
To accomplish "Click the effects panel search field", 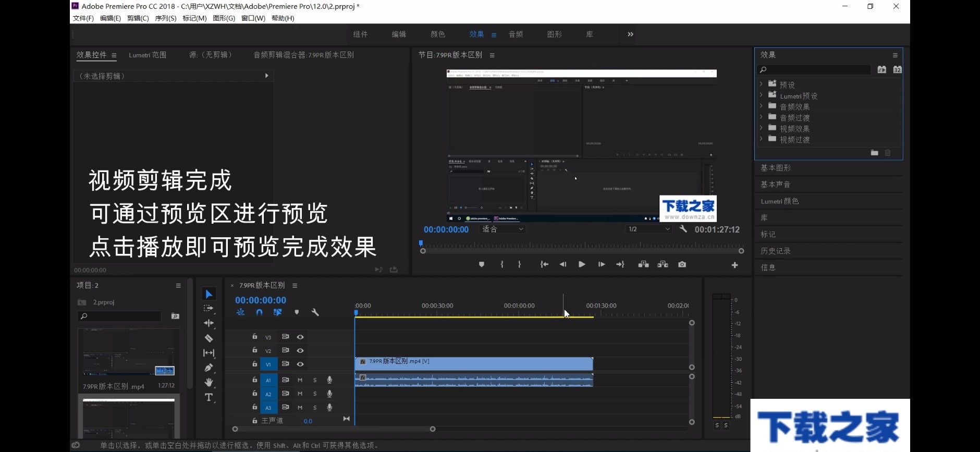I will (814, 70).
